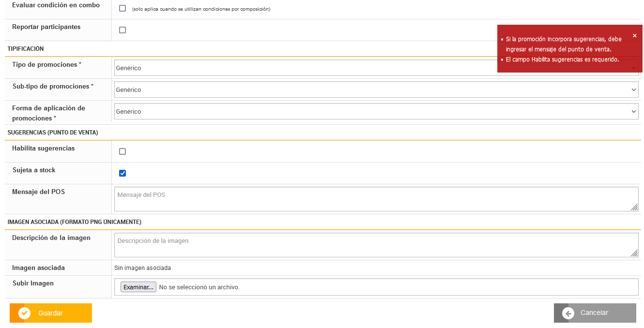Toggle Evaluar condición en combo checkbox

[123, 8]
